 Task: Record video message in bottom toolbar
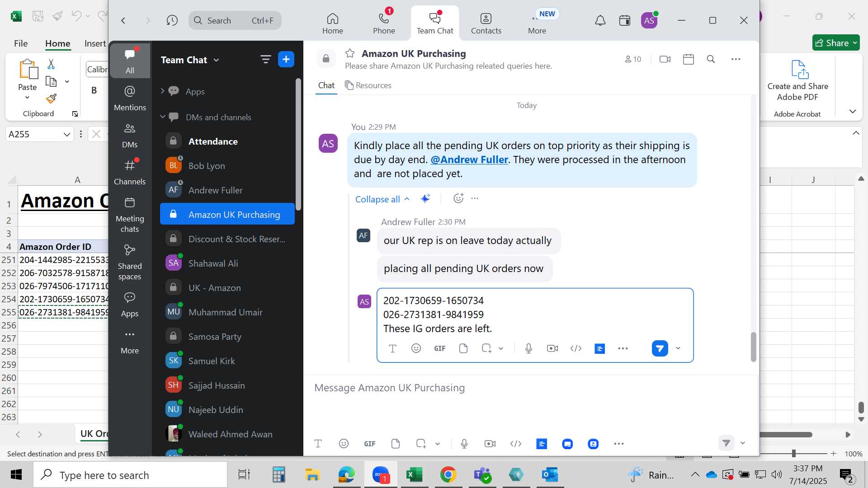coord(490,444)
